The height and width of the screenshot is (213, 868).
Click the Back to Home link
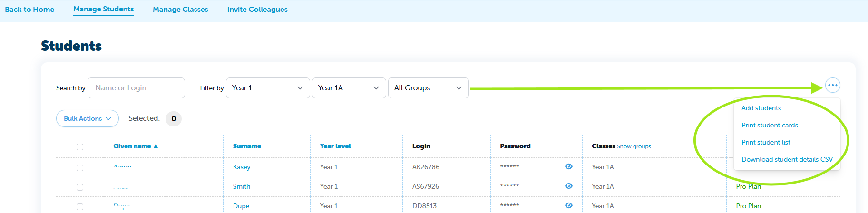pos(29,10)
